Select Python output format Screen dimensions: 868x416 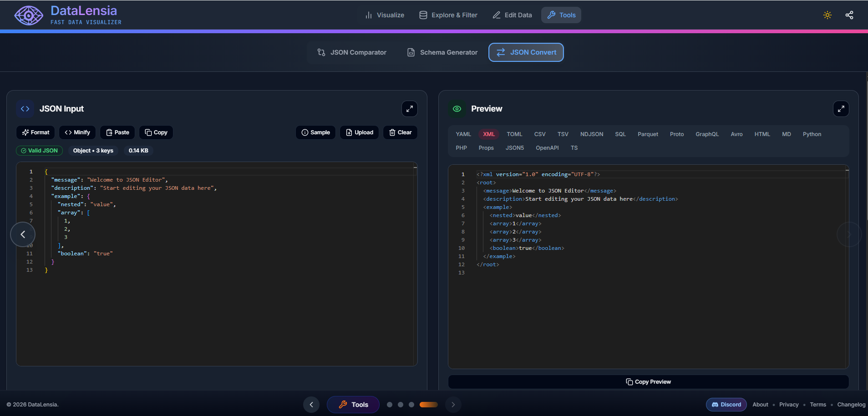(812, 134)
